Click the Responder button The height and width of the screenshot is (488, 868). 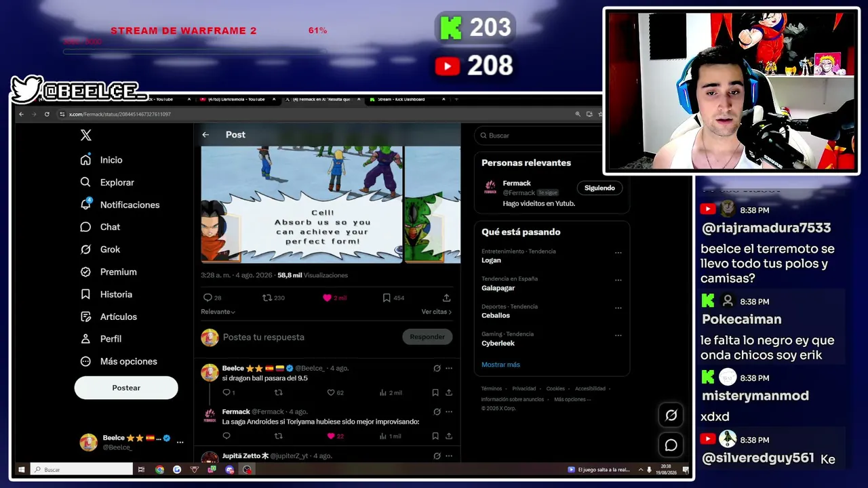[x=427, y=337]
